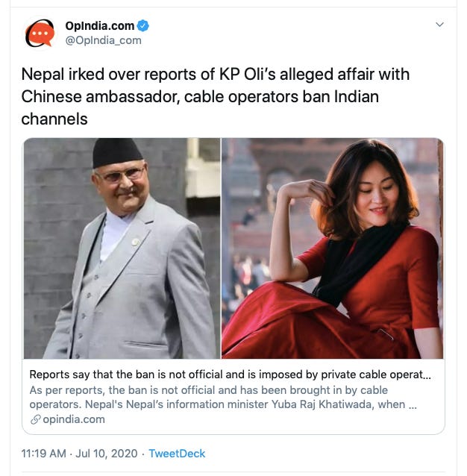Click the word 'channels' in the tweet
Image resolution: width=467 pixels, height=476 pixels.
coord(54,119)
